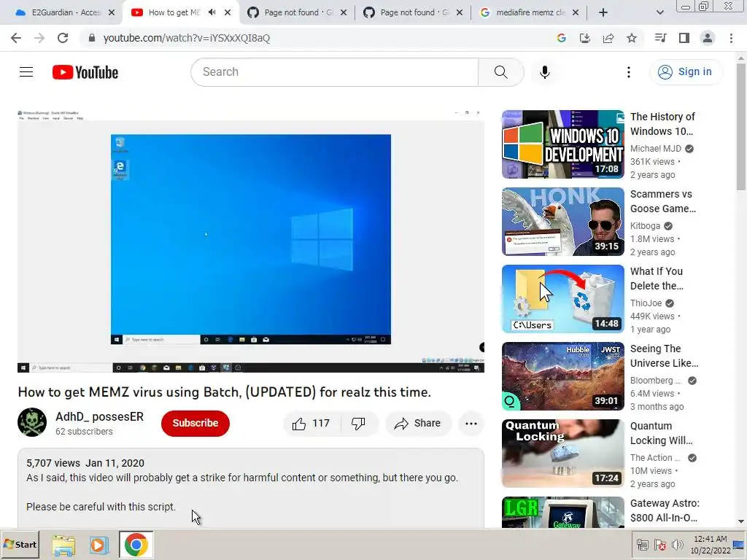The width and height of the screenshot is (747, 560).
Task: Reload the page
Action: click(63, 38)
